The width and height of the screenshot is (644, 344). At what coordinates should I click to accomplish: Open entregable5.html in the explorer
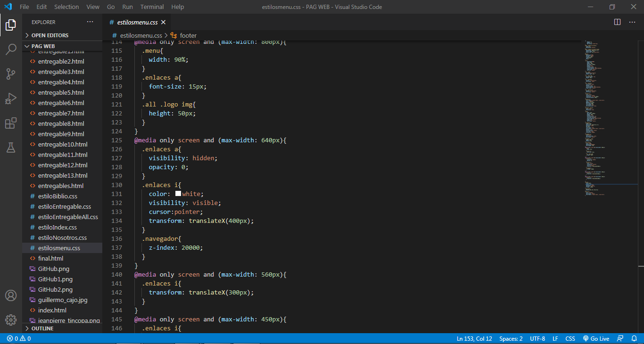point(62,92)
